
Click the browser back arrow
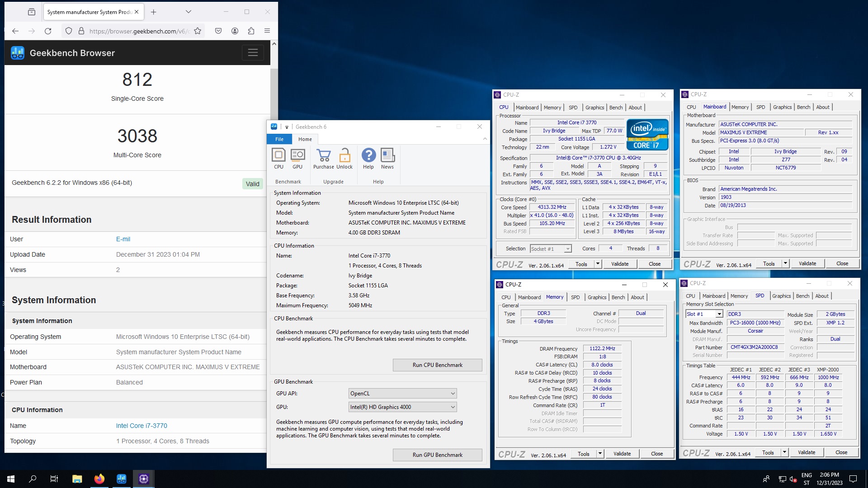click(15, 31)
